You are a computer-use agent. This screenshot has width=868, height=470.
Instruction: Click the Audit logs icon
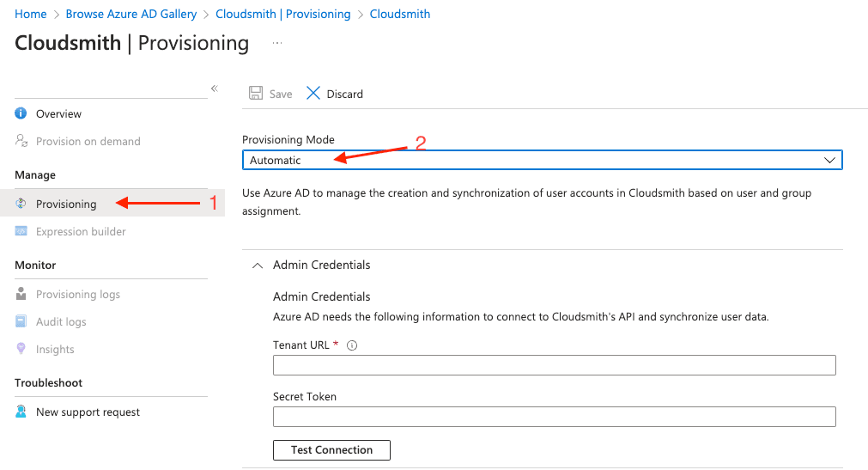(x=21, y=321)
